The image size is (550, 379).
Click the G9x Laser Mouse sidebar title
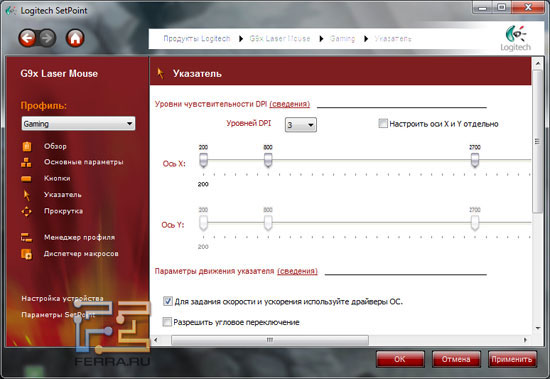59,73
